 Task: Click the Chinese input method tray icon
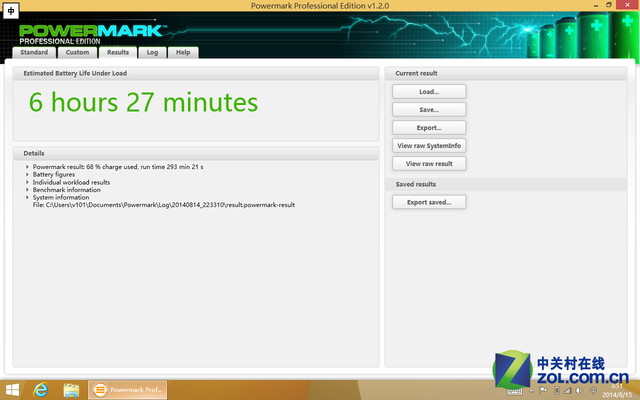click(x=593, y=391)
